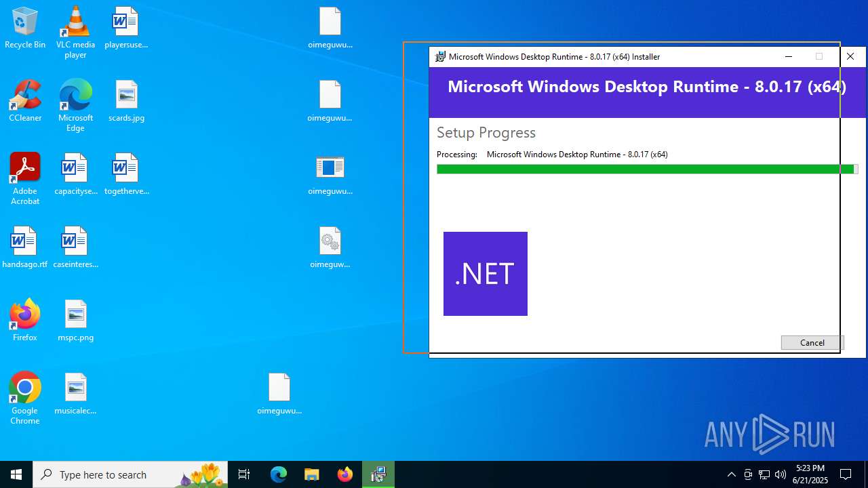Click the volume speaker icon in tray
The image size is (868, 488).
pyautogui.click(x=781, y=474)
